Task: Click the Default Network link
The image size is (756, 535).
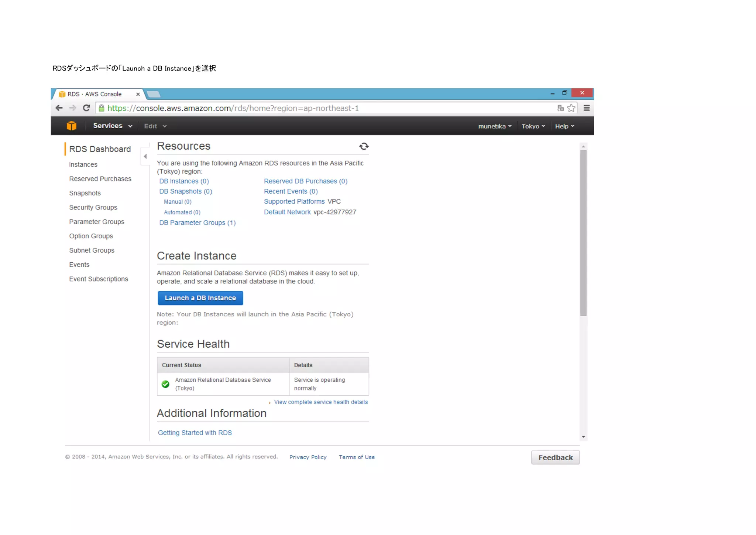Action: (287, 212)
